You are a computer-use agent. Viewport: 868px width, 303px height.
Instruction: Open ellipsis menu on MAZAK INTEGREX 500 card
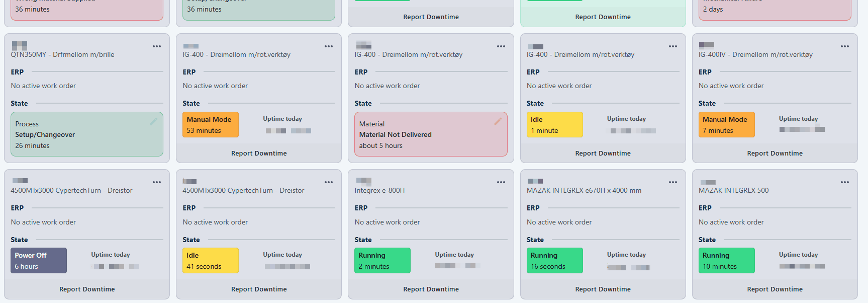pyautogui.click(x=844, y=182)
